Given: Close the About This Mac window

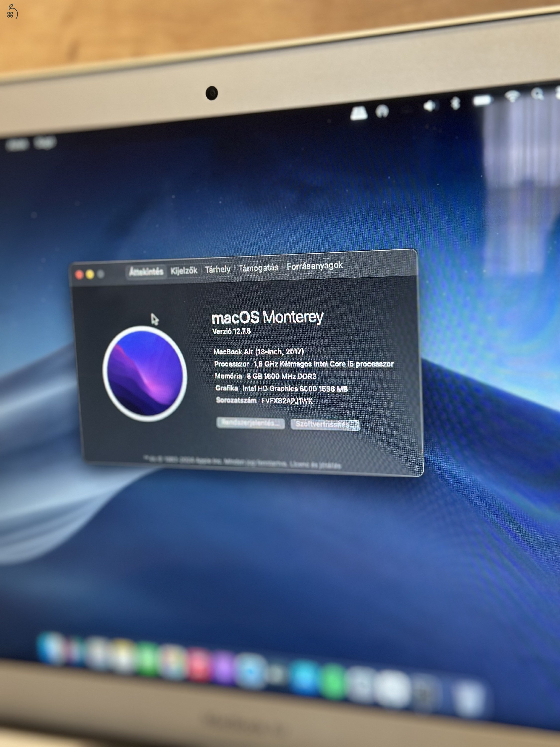Looking at the screenshot, I should coord(79,275).
